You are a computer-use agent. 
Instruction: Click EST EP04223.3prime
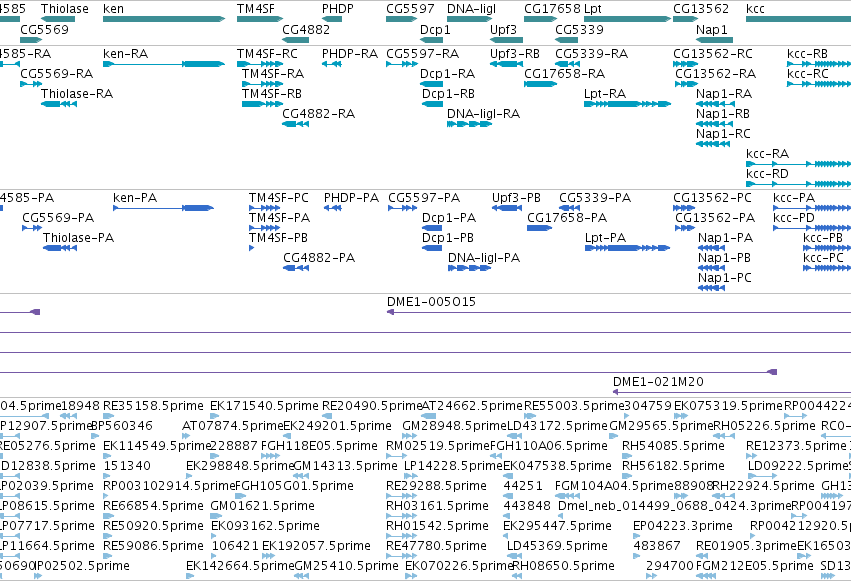683,526
